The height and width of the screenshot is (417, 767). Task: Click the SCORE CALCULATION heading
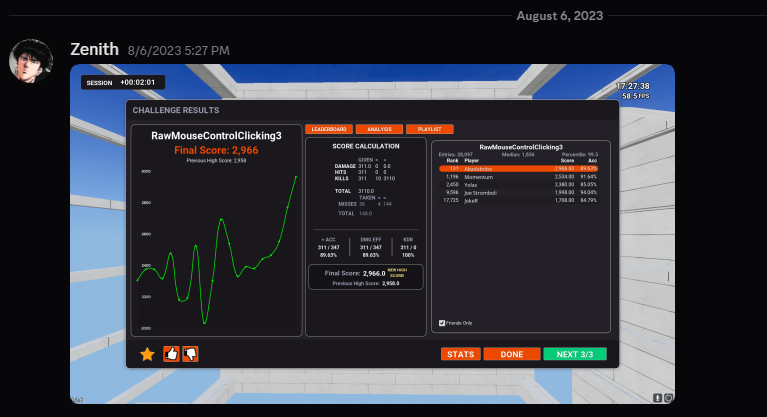click(x=366, y=146)
